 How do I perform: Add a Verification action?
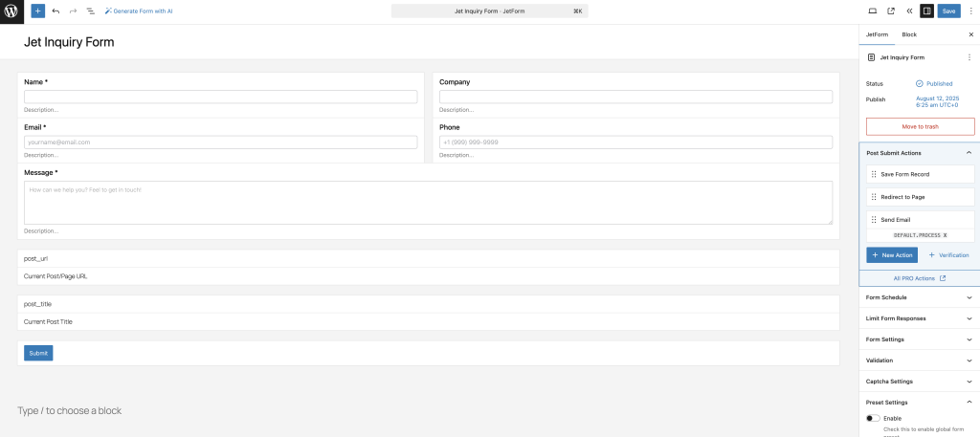948,255
